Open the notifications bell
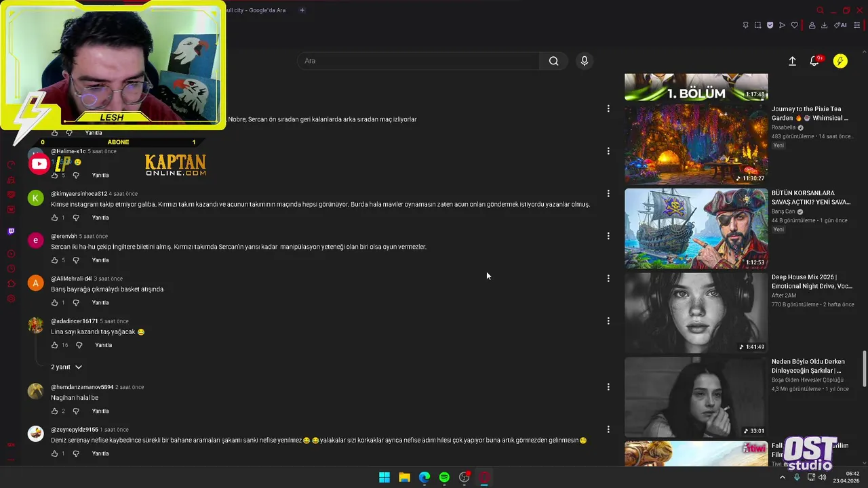The height and width of the screenshot is (488, 868). (814, 61)
